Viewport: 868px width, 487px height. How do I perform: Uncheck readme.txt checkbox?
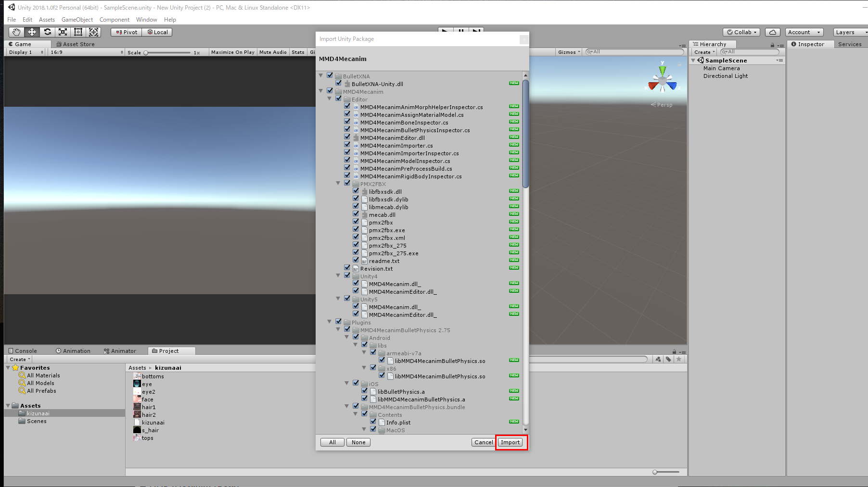pyautogui.click(x=356, y=260)
